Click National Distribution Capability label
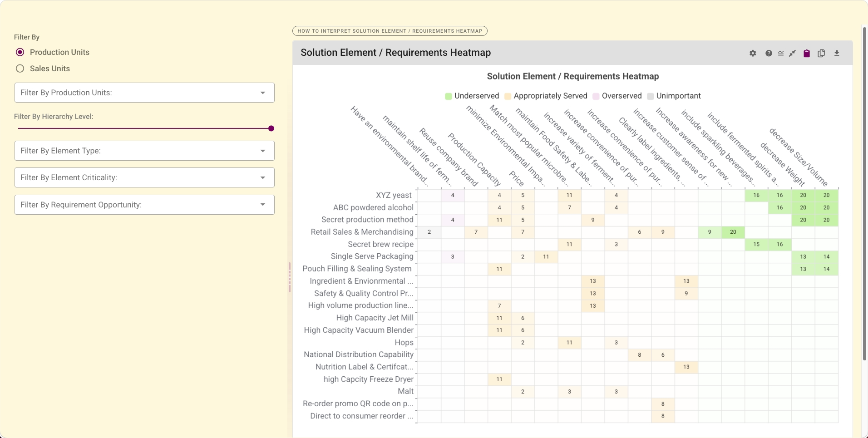This screenshot has height=438, width=868. click(x=359, y=354)
